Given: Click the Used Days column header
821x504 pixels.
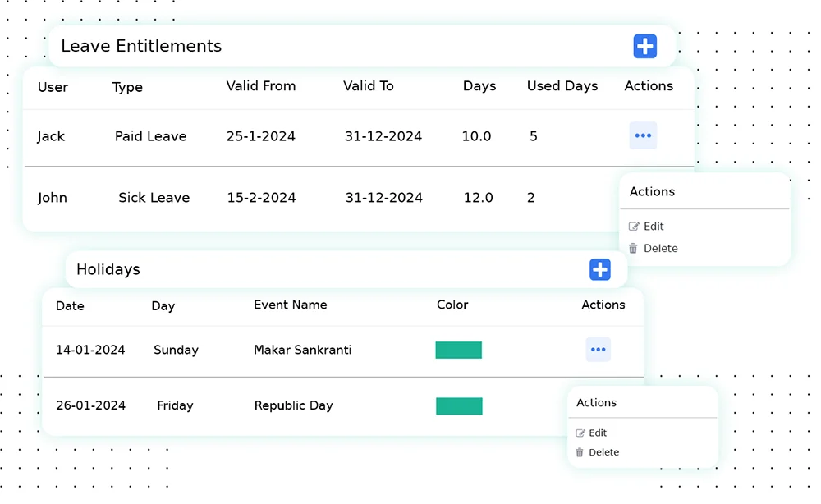Looking at the screenshot, I should [x=562, y=86].
